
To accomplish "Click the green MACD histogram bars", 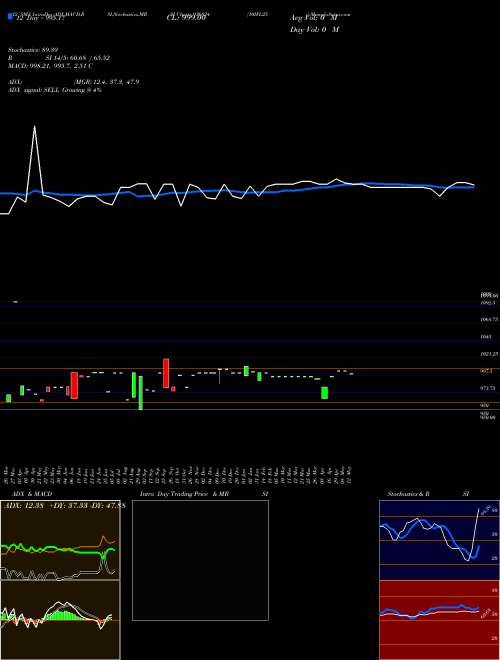I will click(62, 615).
